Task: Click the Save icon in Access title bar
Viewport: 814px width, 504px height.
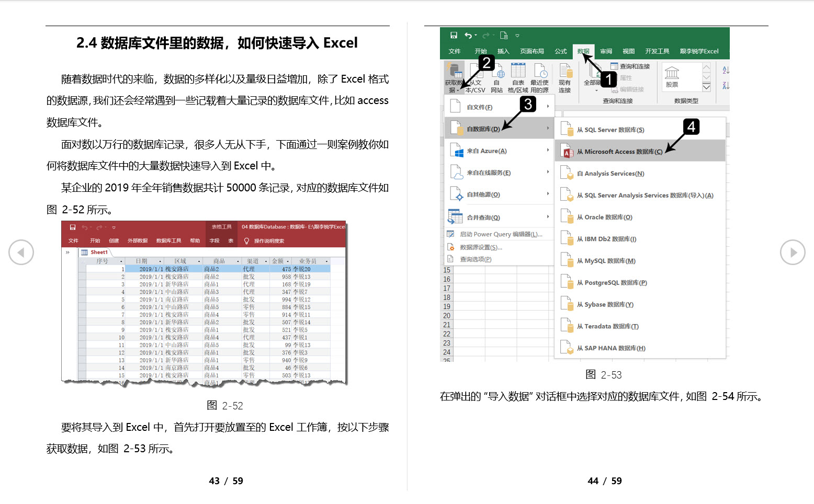Action: pos(73,227)
